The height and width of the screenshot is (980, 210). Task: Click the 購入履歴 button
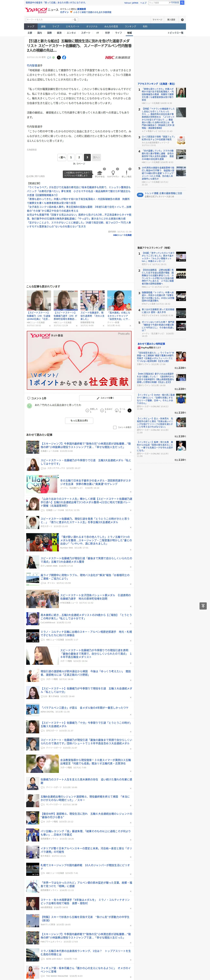click(x=171, y=19)
